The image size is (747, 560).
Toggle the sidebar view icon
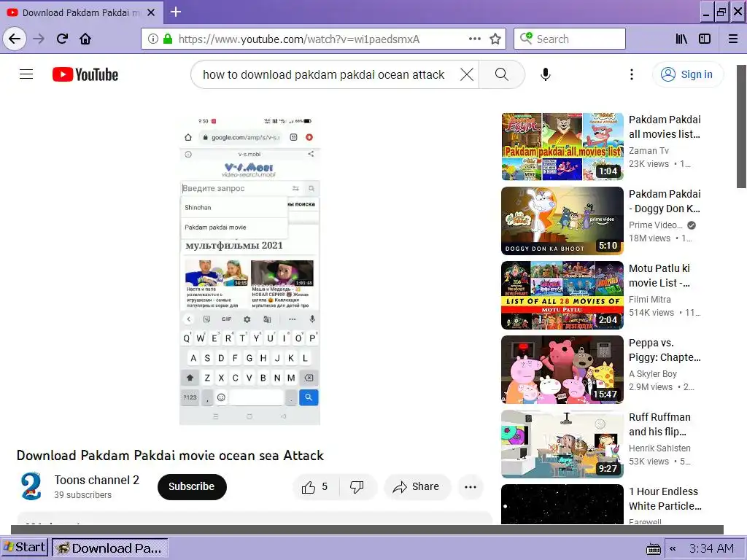(705, 39)
